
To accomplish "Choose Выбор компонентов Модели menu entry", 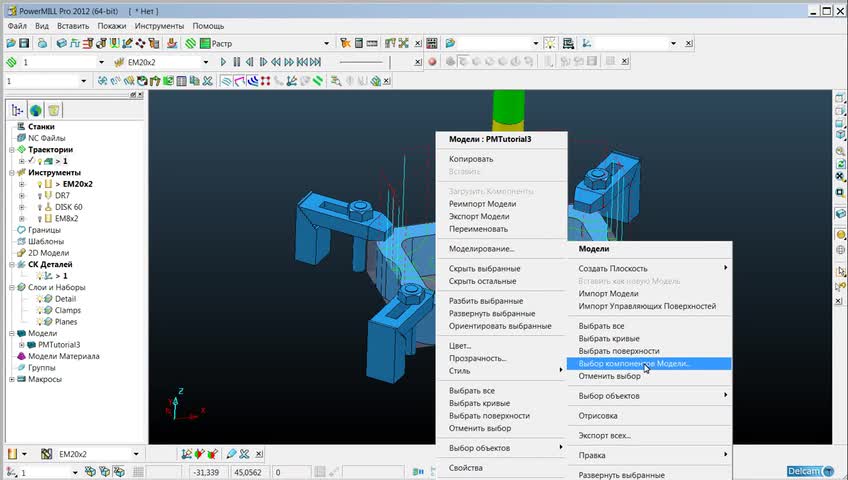I will tap(634, 364).
